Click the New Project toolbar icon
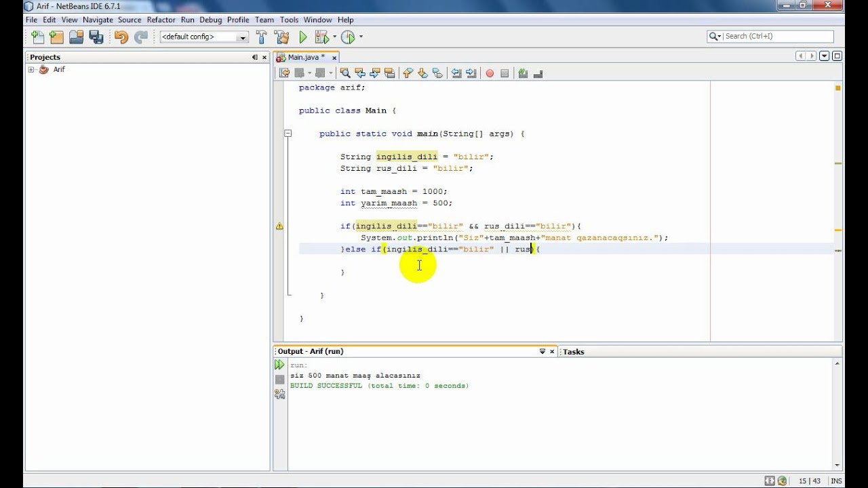Viewport: 868px width, 488px height. coord(56,37)
